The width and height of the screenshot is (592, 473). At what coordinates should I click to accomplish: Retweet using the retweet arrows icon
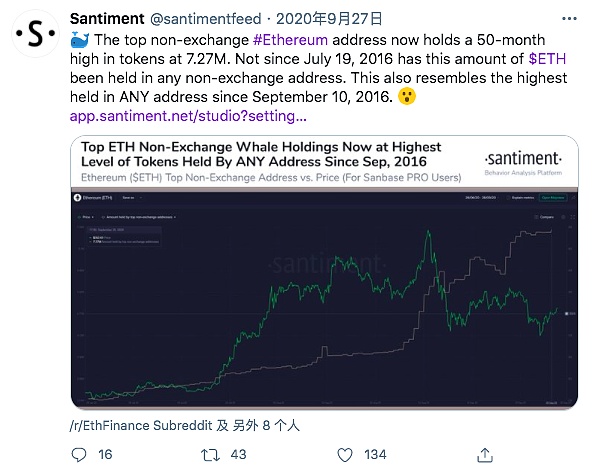tap(210, 455)
